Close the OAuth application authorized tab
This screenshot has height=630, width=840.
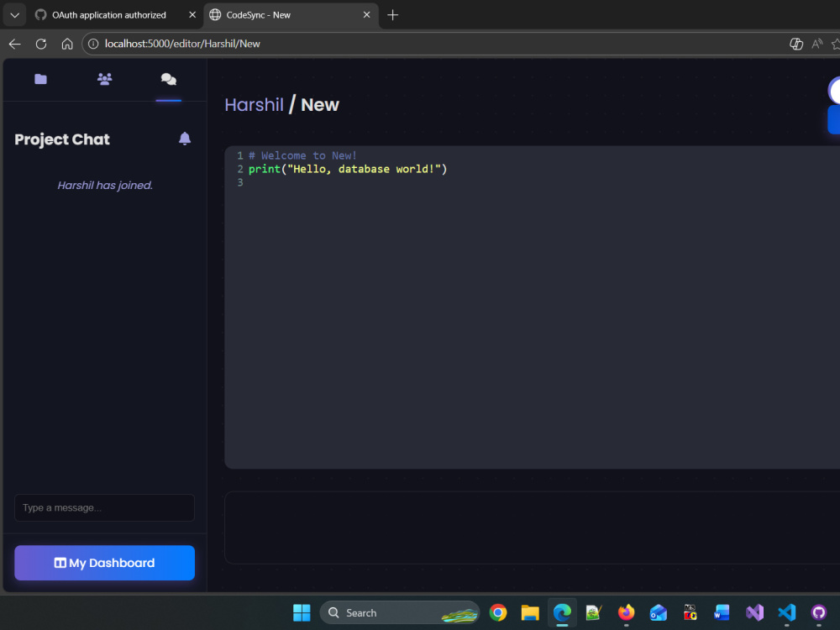(192, 15)
